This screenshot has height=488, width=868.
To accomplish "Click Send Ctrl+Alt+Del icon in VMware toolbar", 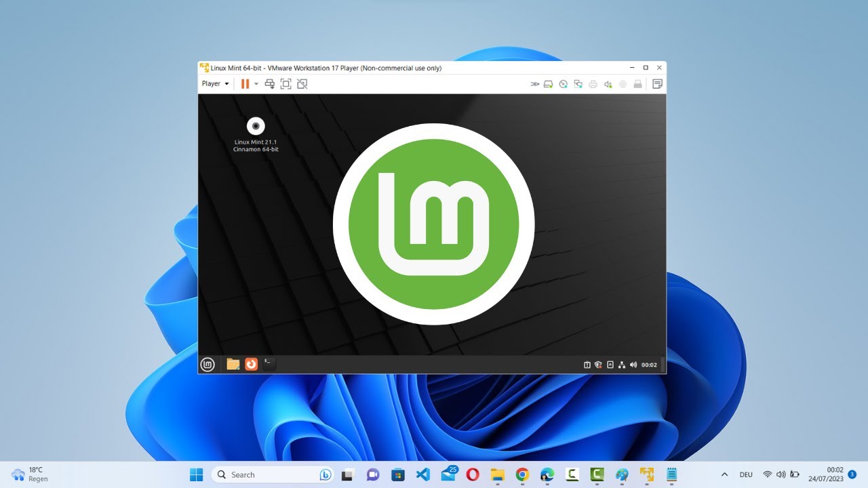I will tap(270, 84).
